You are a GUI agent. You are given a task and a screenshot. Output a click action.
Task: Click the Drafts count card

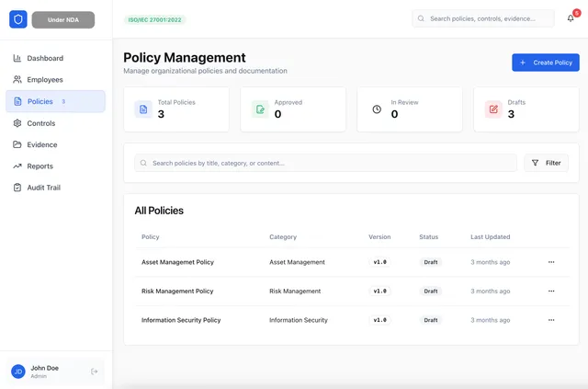pos(526,109)
